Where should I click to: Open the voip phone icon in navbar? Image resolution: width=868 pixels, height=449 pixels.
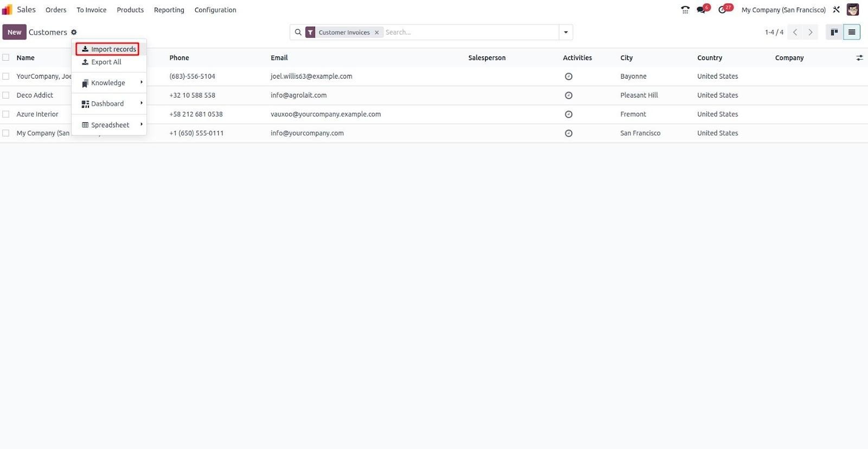point(685,10)
